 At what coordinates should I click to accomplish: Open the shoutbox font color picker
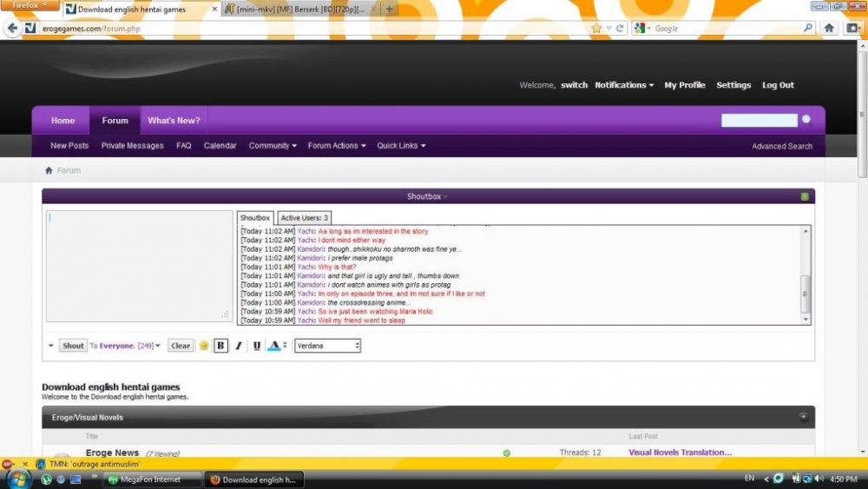pyautogui.click(x=275, y=346)
